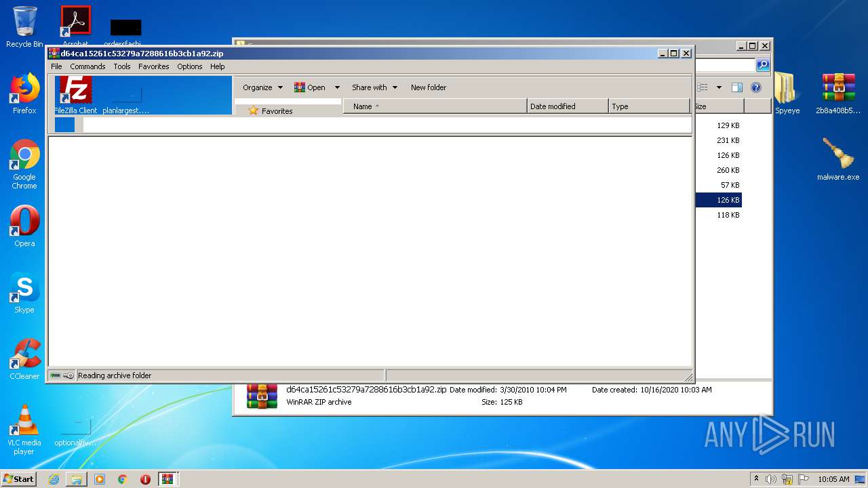This screenshot has height=488, width=868.
Task: Click the 'Size: 125 KB' detail text
Action: pyautogui.click(x=502, y=402)
